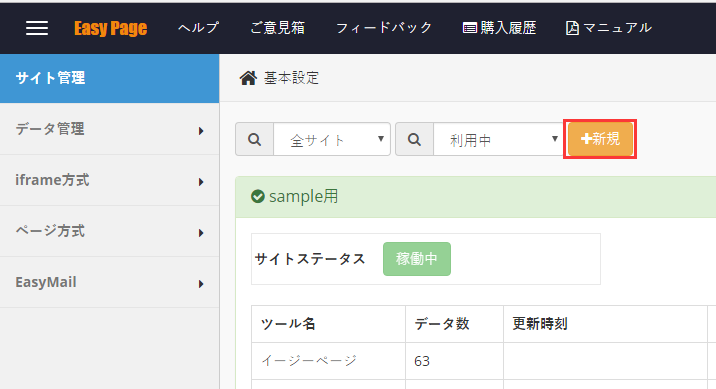The image size is (716, 389).
Task: Open the 利用中 status dropdown
Action: click(498, 139)
